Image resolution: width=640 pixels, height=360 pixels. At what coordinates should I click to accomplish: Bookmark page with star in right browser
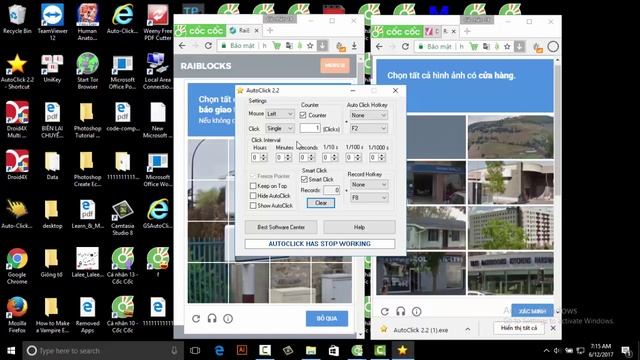(507, 47)
